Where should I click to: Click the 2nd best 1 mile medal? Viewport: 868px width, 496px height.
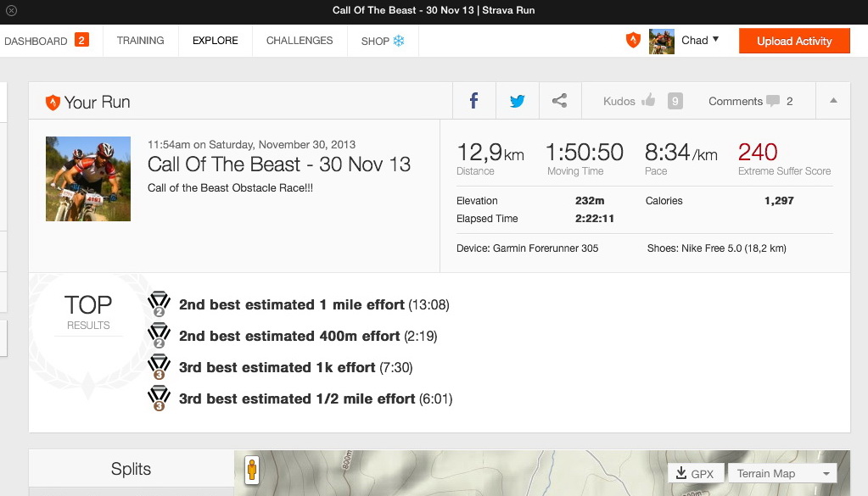159,304
